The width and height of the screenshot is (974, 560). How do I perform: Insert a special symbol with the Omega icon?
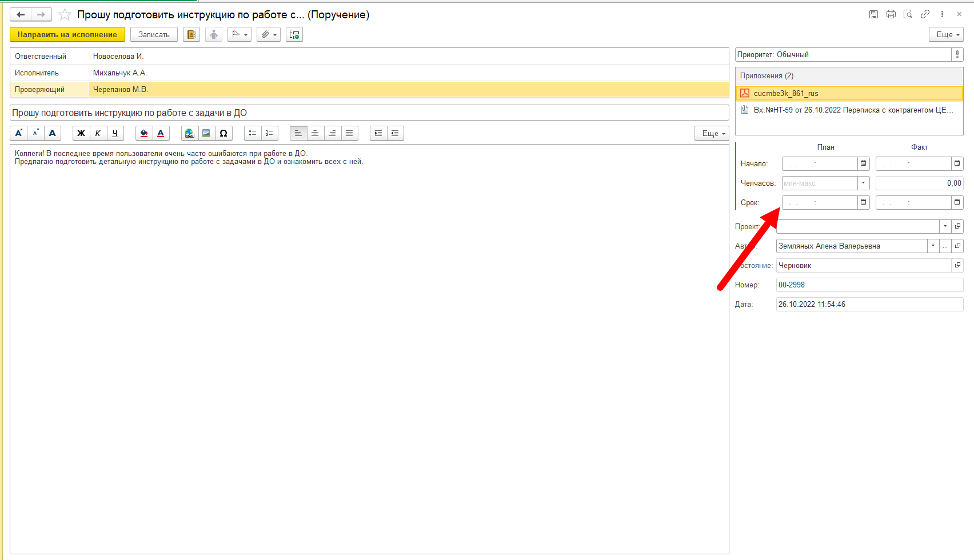pos(223,133)
